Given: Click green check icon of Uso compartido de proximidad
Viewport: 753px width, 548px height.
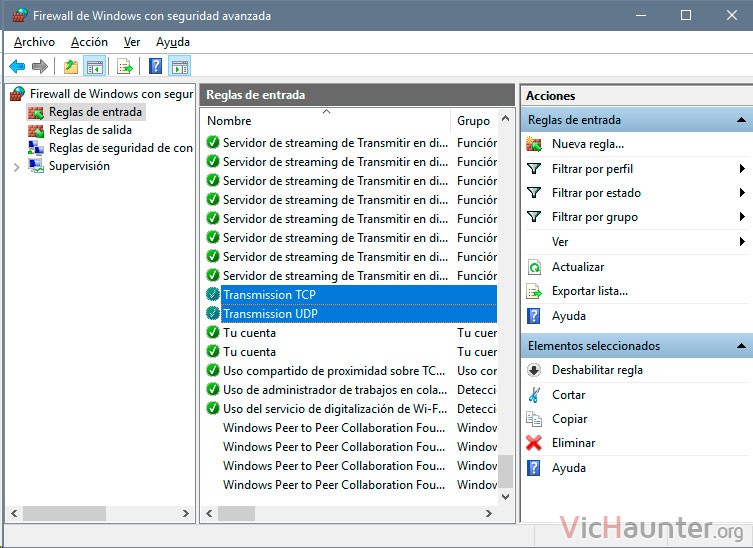Looking at the screenshot, I should pyautogui.click(x=213, y=371).
